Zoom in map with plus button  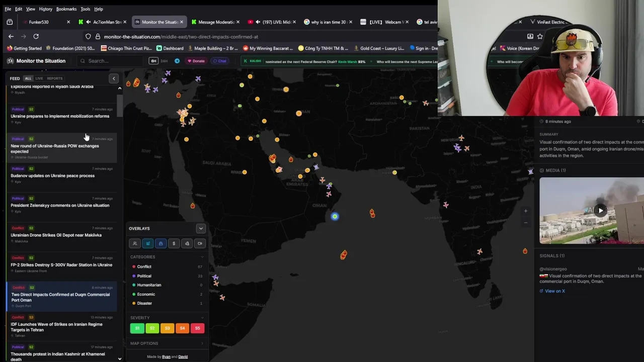coord(526,211)
